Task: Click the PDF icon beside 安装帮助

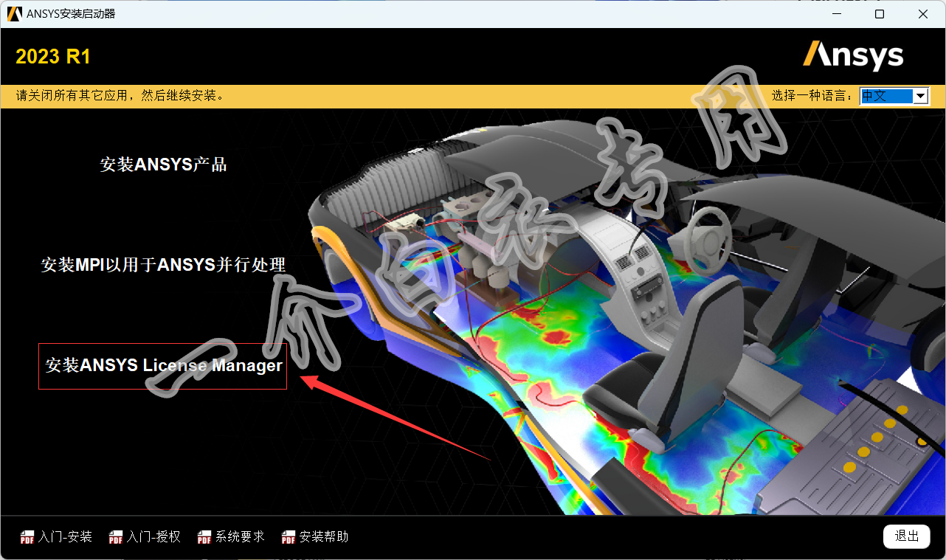Action: [x=289, y=537]
